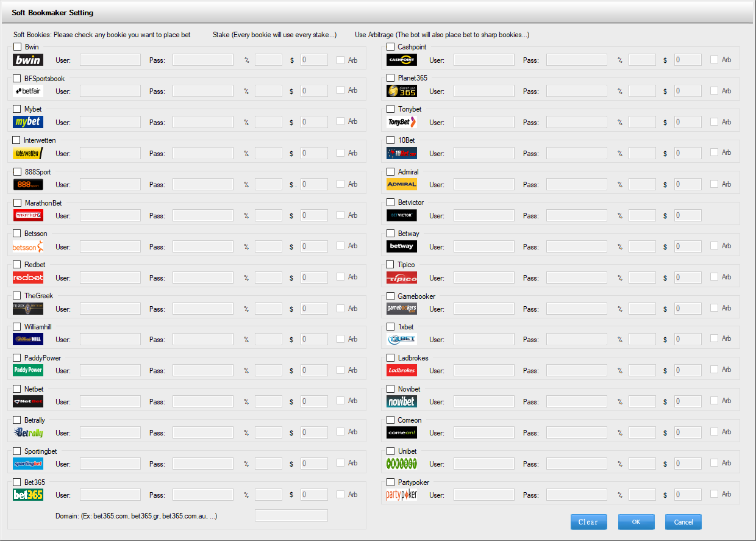This screenshot has height=541, width=756.
Task: Focus the Unibet User field
Action: pyautogui.click(x=484, y=464)
